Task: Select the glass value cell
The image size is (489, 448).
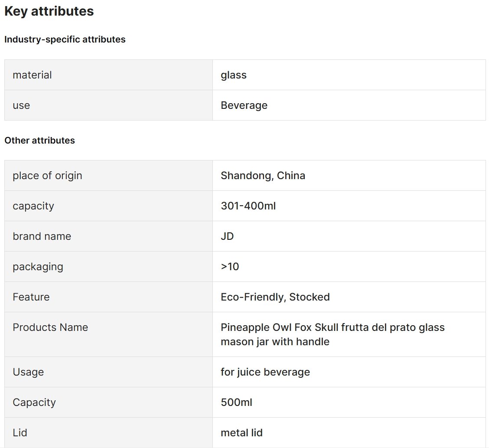Action: tap(349, 75)
